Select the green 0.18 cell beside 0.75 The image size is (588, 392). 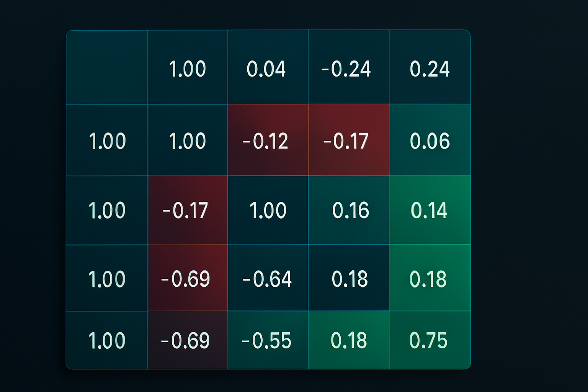point(349,340)
